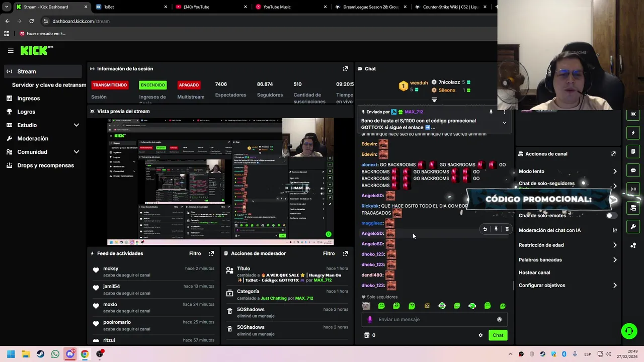Screen dimensions: 644x362
Task: Click username alonext in chat
Action: click(x=369, y=165)
